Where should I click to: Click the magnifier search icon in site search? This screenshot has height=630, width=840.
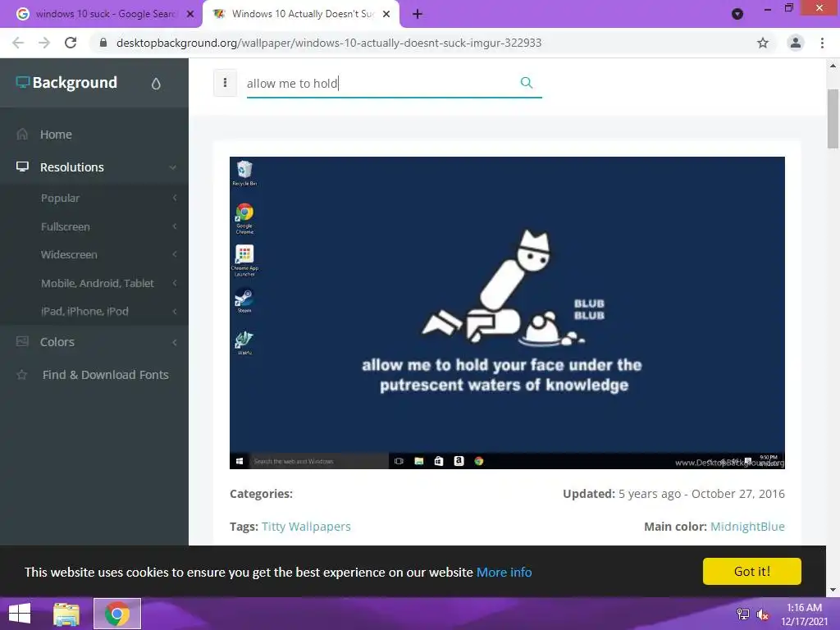pyautogui.click(x=527, y=83)
